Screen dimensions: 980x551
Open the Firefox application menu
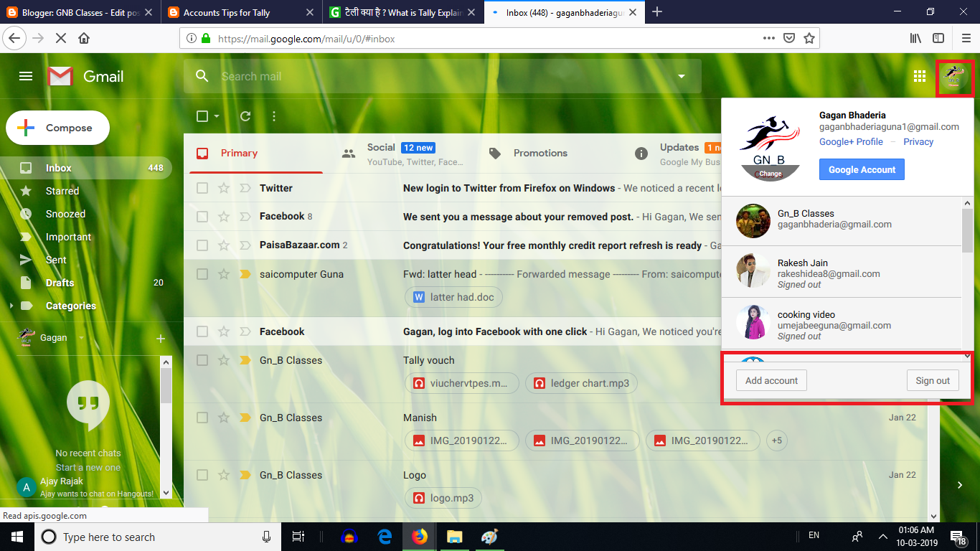tap(966, 38)
